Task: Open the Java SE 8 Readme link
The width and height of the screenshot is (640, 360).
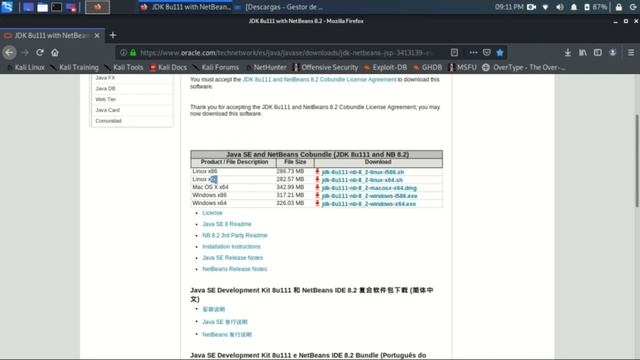Action: point(227,224)
